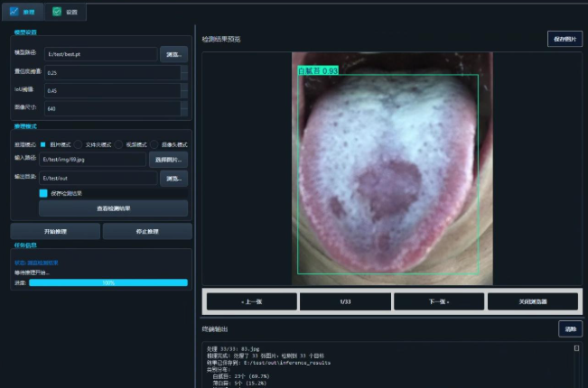The height and width of the screenshot is (388, 588).
Task: Browse for the model path file
Action: tap(173, 54)
